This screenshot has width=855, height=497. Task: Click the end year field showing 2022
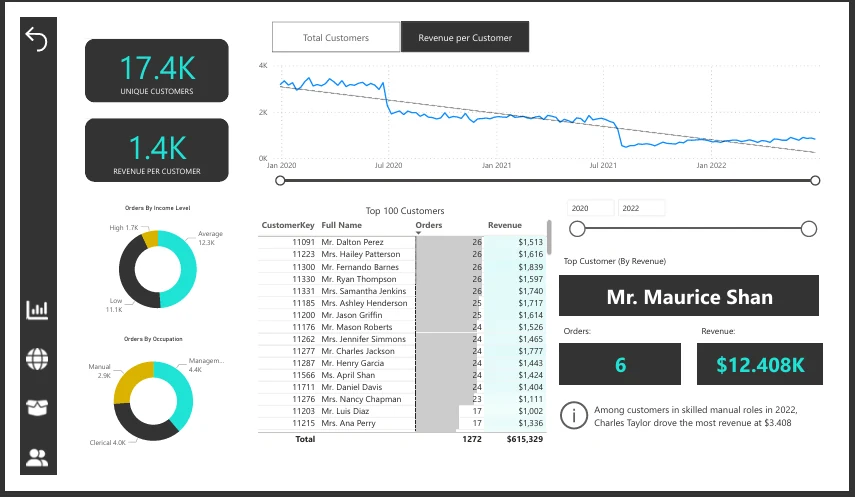point(642,208)
